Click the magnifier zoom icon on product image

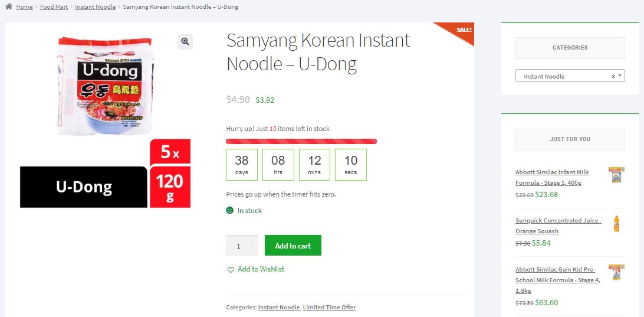coord(185,41)
